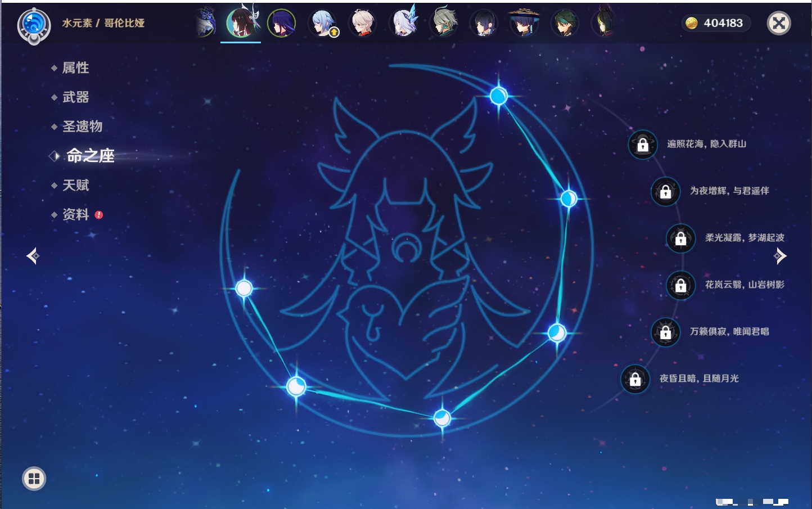Switch to the silver-haired avatar with blue crystal ornament
The image size is (812, 509).
click(404, 22)
